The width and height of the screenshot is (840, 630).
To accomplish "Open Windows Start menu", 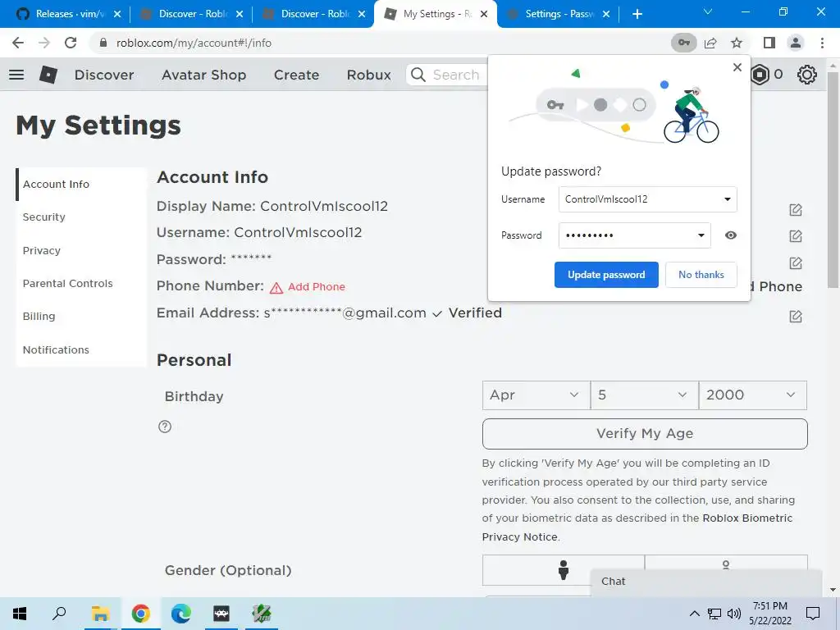I will [20, 614].
